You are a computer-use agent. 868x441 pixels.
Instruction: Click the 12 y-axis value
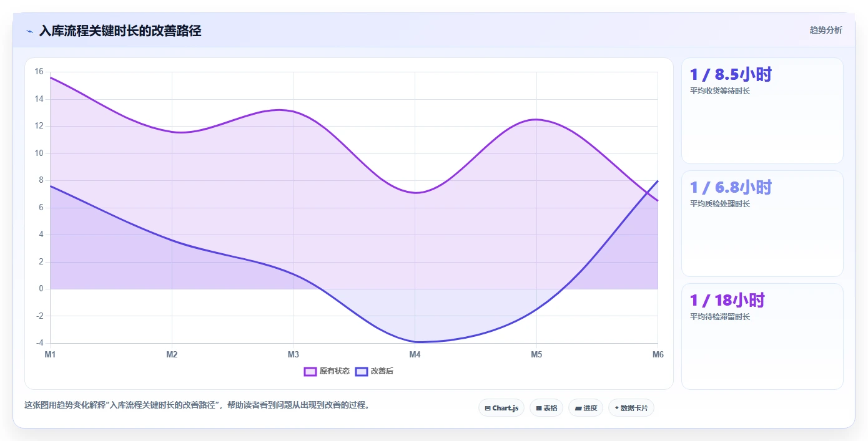click(39, 126)
